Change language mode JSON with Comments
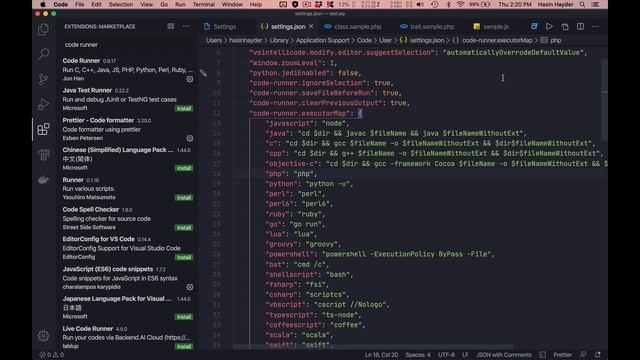 pos(504,355)
